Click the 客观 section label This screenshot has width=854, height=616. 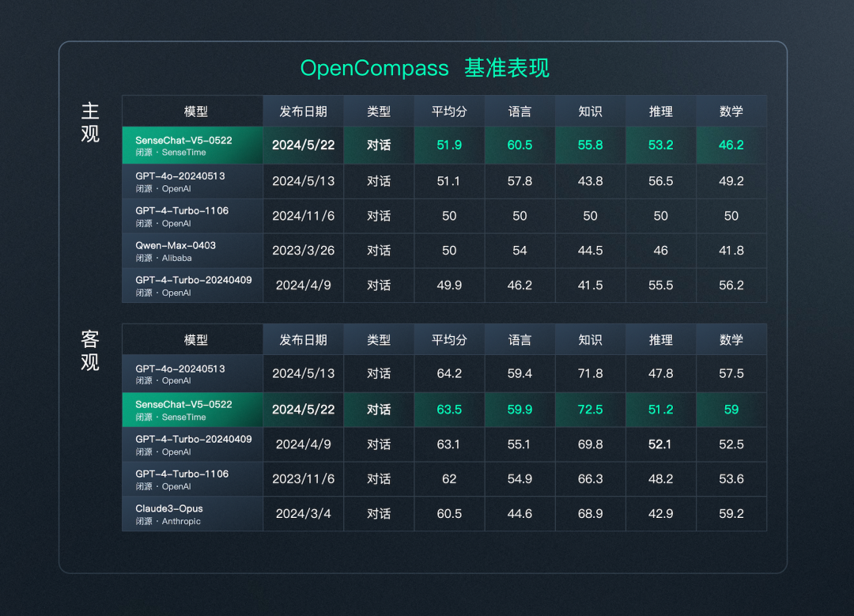click(x=90, y=350)
